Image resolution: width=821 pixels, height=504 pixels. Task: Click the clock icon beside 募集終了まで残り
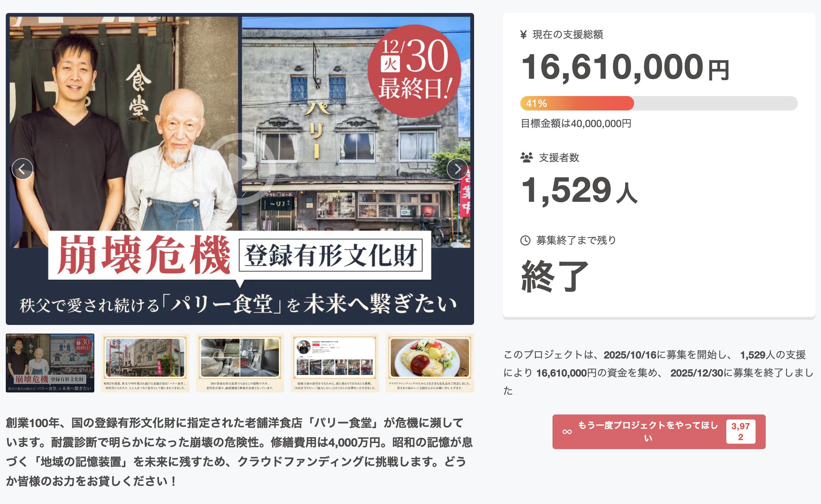525,240
